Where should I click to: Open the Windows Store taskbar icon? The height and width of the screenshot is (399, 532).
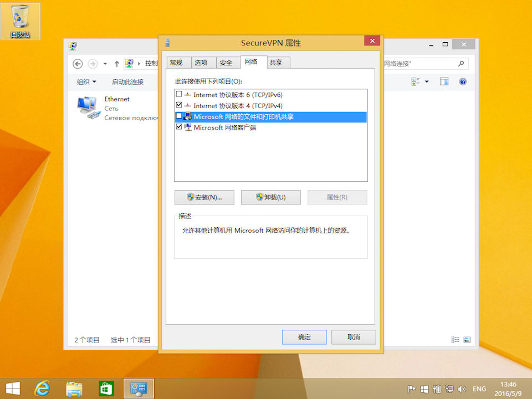tap(106, 388)
